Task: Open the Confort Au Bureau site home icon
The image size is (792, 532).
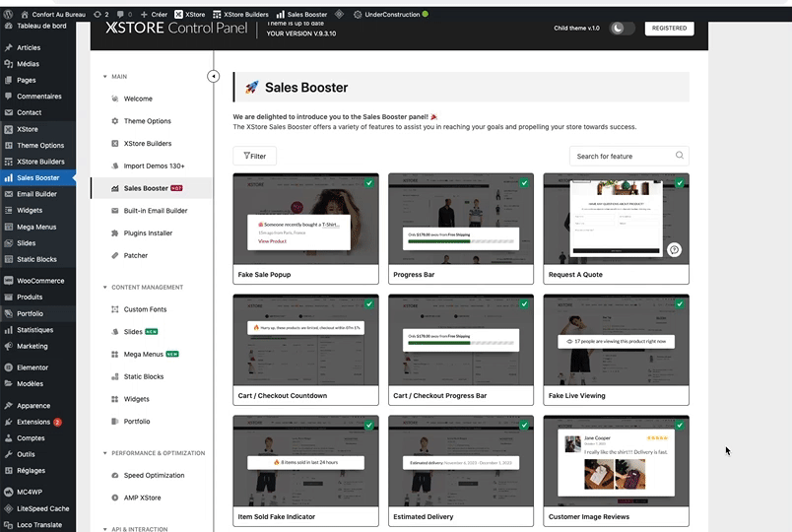Action: click(x=25, y=14)
